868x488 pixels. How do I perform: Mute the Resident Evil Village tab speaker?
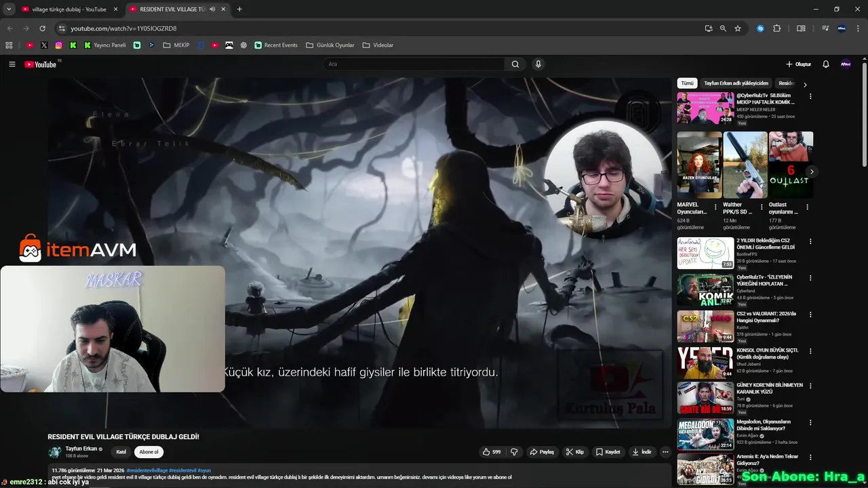[x=212, y=9]
